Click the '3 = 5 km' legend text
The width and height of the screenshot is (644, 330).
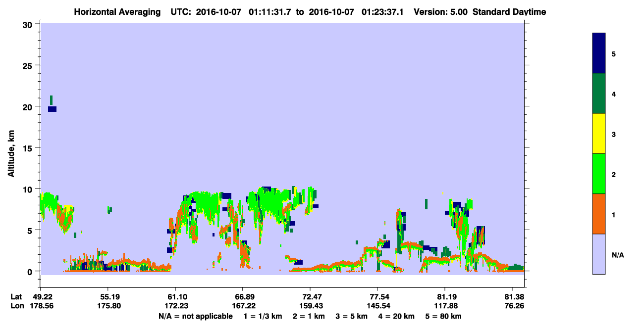(352, 316)
